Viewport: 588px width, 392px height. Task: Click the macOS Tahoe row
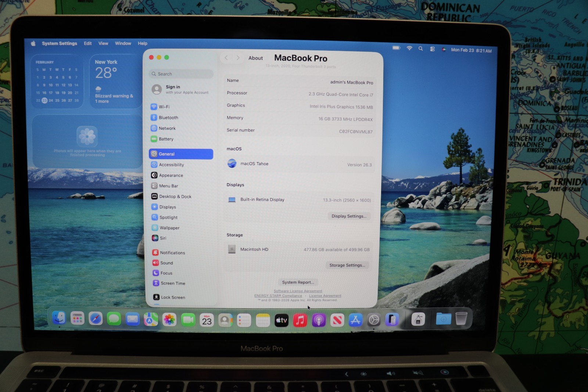click(299, 164)
